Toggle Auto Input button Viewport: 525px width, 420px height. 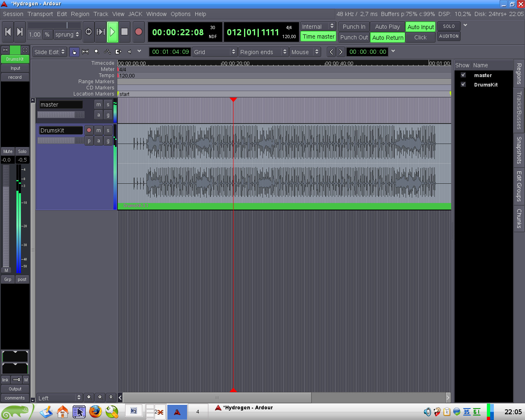click(x=420, y=27)
